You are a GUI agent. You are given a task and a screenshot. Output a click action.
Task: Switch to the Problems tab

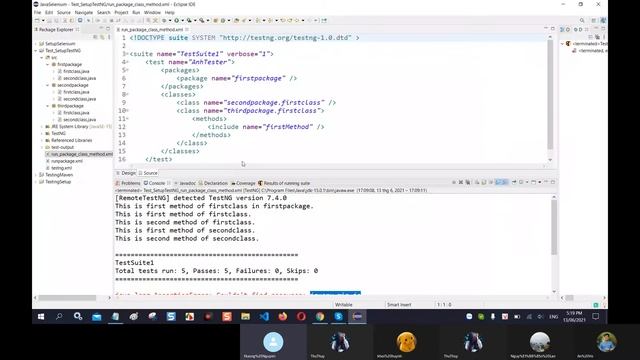click(x=128, y=183)
